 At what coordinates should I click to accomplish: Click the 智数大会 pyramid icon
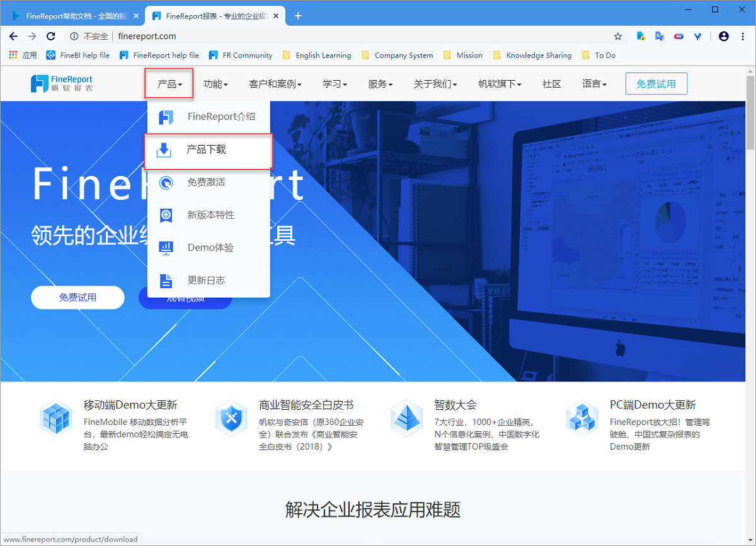point(406,417)
